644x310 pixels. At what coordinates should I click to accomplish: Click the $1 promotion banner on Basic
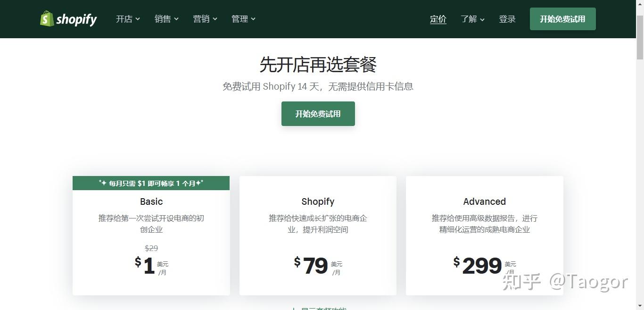(151, 183)
